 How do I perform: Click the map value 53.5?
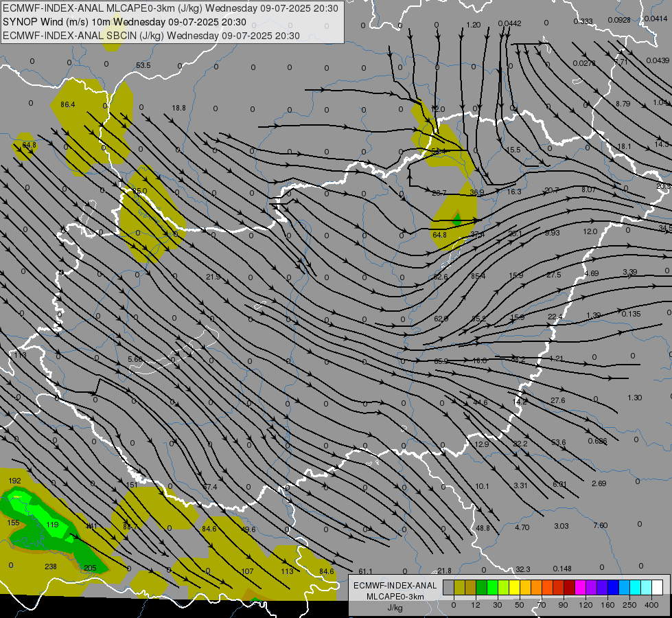tap(143, 65)
